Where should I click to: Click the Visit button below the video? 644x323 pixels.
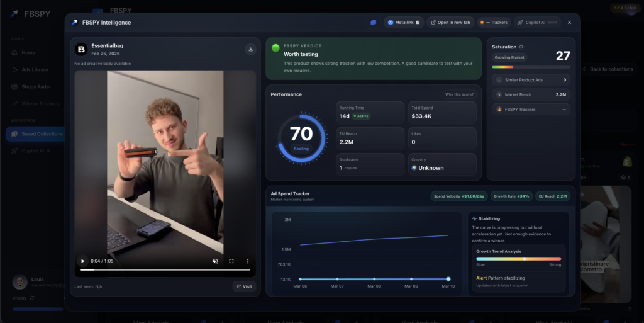pos(244,286)
